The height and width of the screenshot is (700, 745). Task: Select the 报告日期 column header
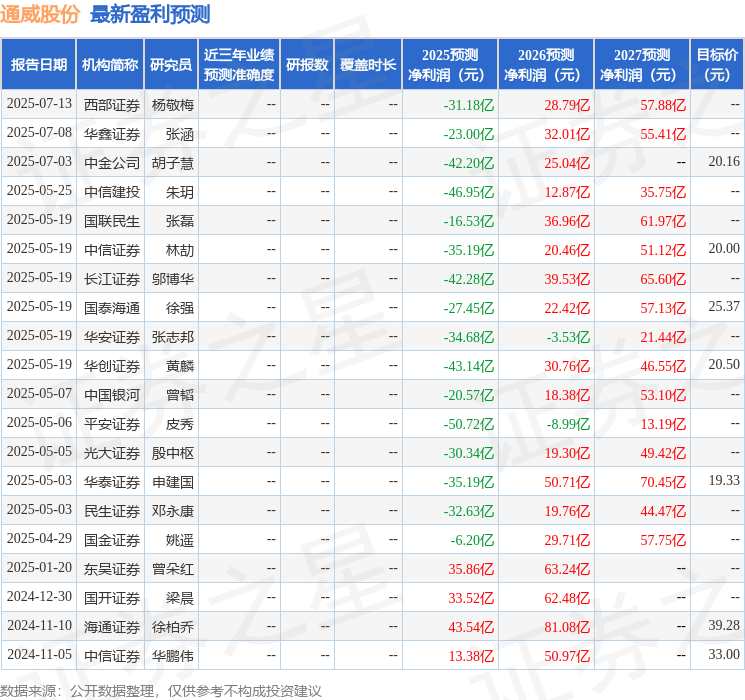click(x=38, y=65)
